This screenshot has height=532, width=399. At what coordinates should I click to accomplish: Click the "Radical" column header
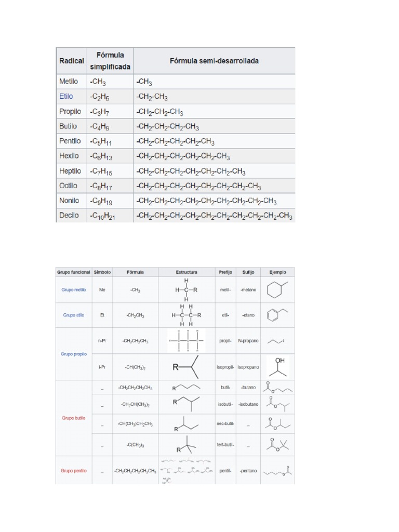coord(71,61)
